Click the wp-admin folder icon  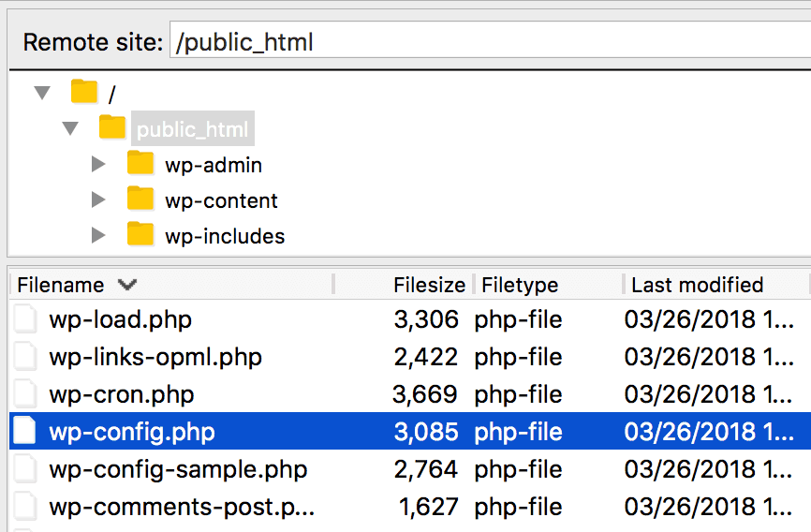click(x=140, y=163)
